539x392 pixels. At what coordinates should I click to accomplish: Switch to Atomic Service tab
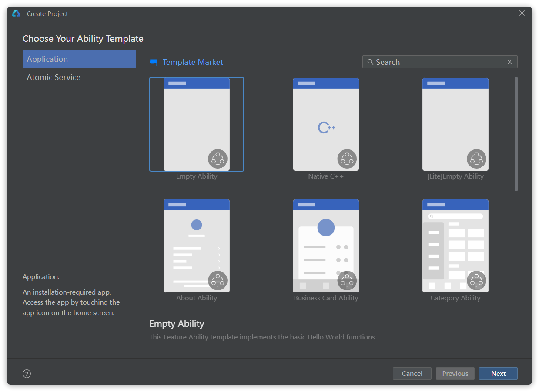point(79,77)
